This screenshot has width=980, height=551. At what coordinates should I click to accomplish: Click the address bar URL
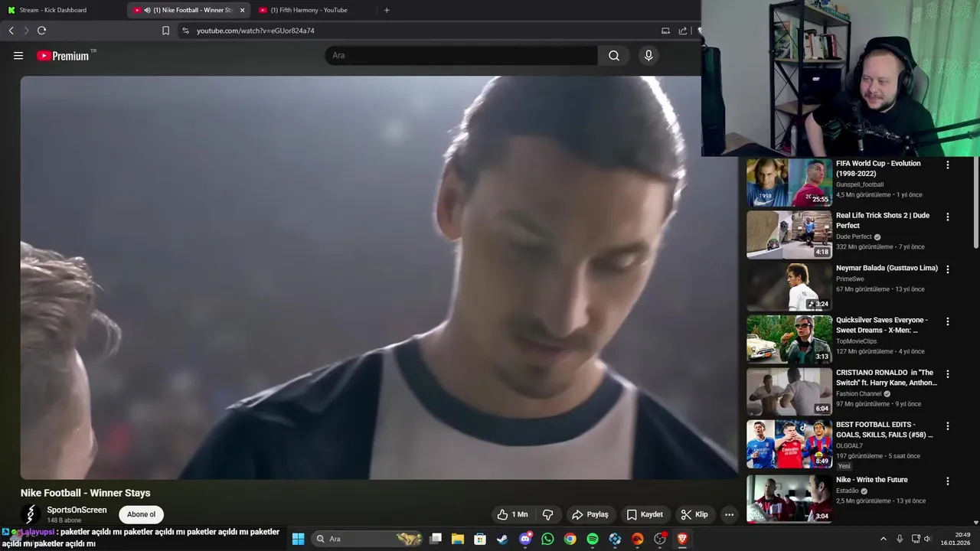(255, 31)
